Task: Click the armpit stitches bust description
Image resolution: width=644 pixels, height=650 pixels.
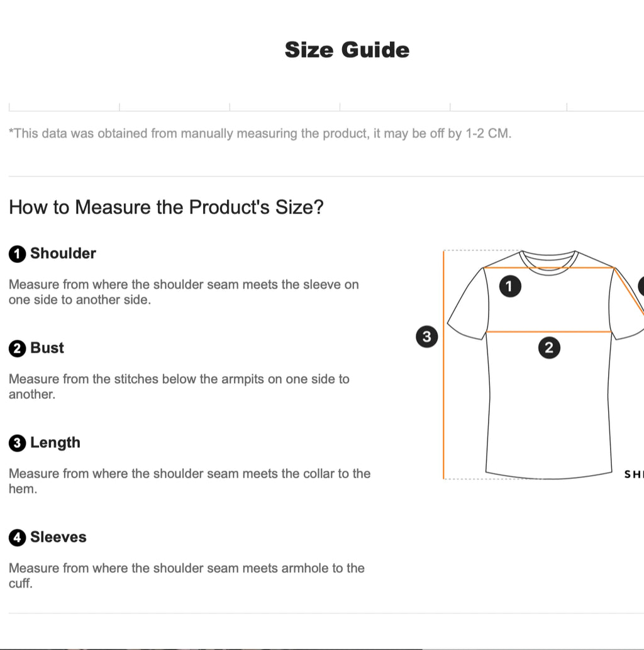Action: click(x=179, y=386)
